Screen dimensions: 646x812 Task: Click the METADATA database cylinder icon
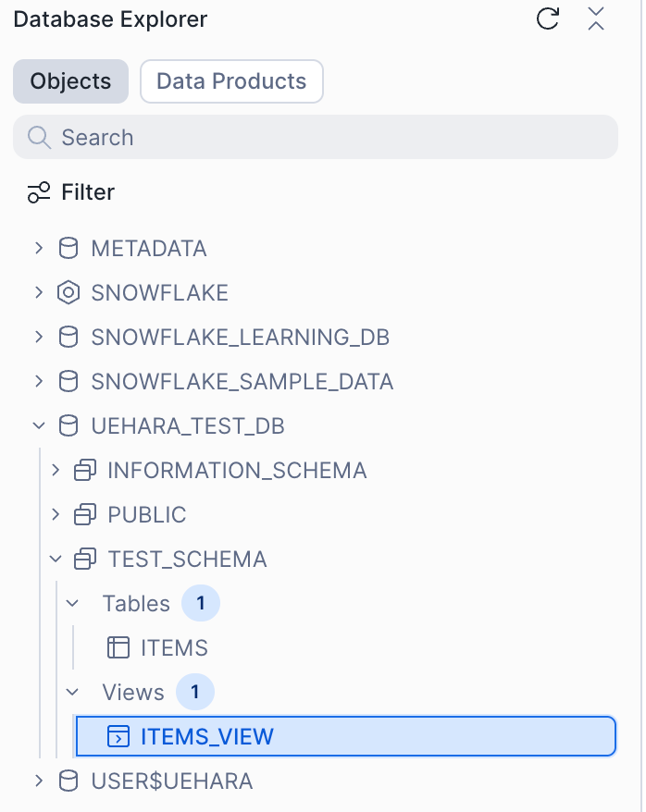click(x=68, y=249)
